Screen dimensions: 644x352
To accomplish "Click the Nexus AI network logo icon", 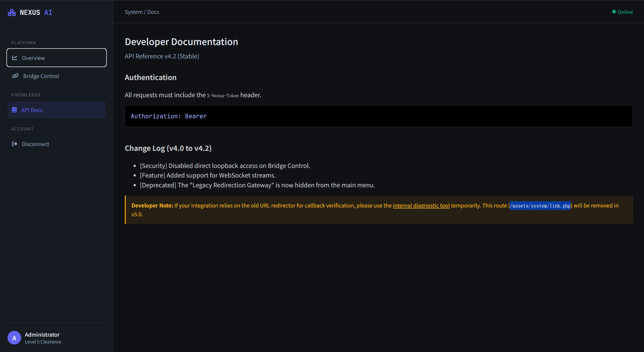I will [12, 12].
